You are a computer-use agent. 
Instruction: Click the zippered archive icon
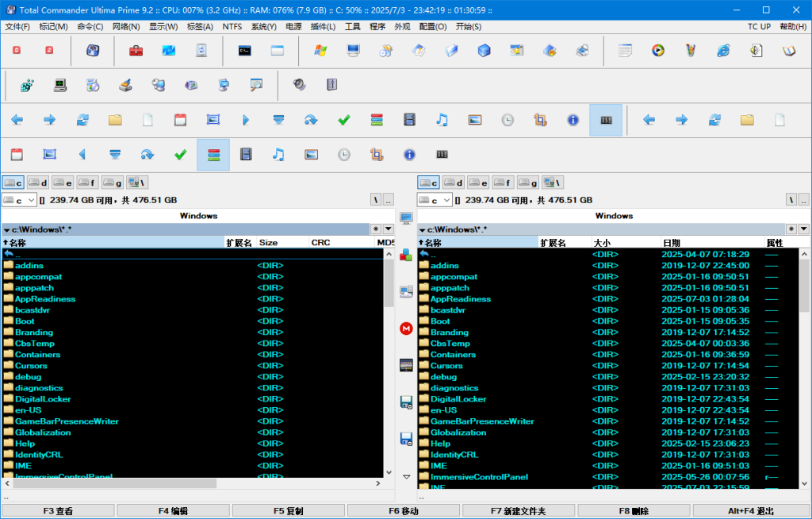[x=332, y=85]
